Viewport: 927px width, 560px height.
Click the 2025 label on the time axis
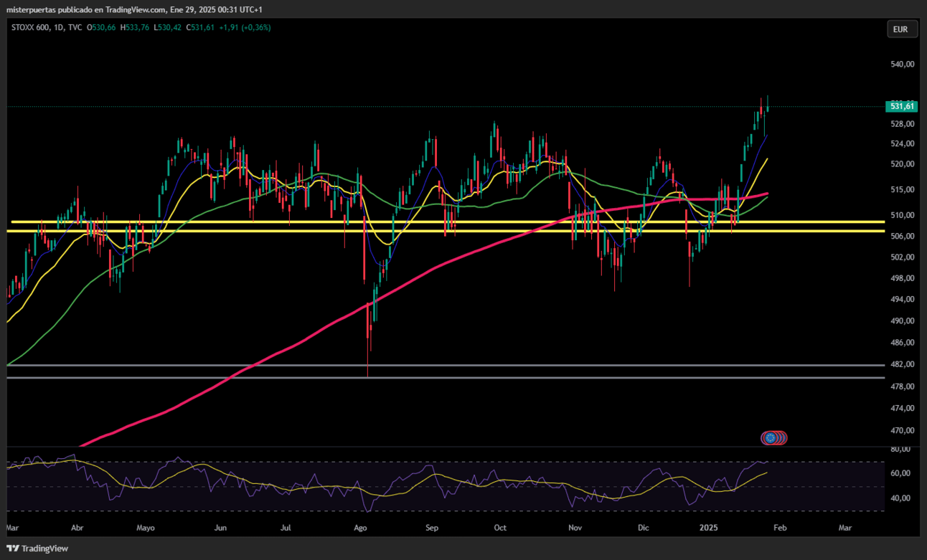coord(709,528)
